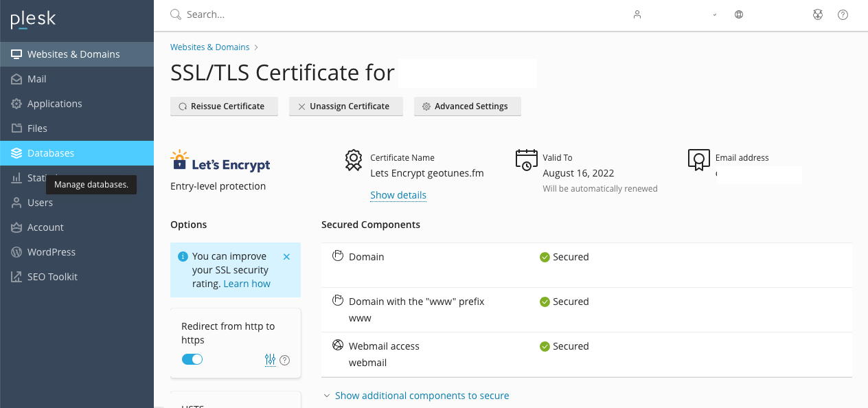Click the info icon in notice
This screenshot has height=408, width=868.
pos(183,257)
